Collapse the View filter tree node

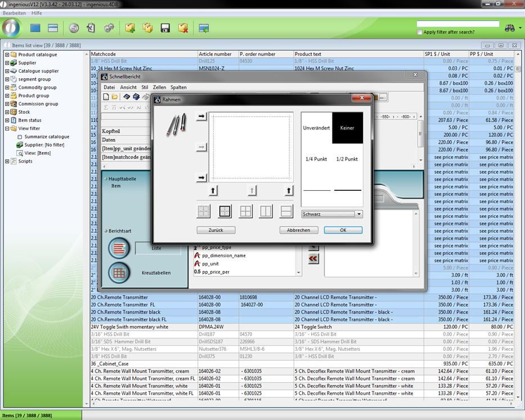(7, 128)
